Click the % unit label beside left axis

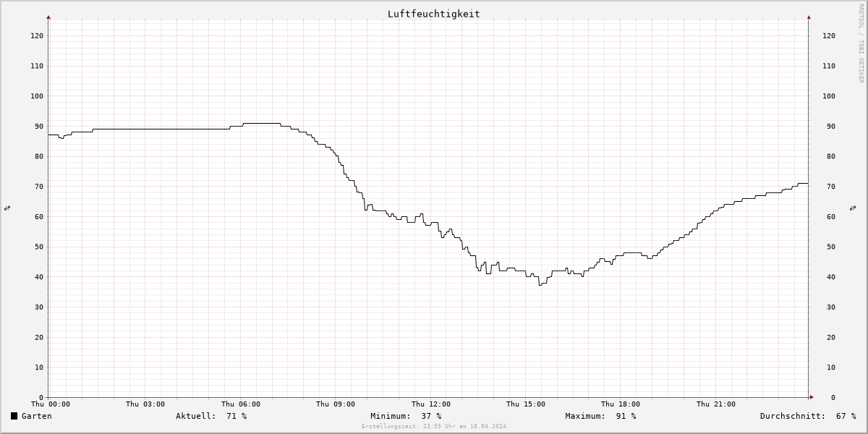pyautogui.click(x=7, y=208)
